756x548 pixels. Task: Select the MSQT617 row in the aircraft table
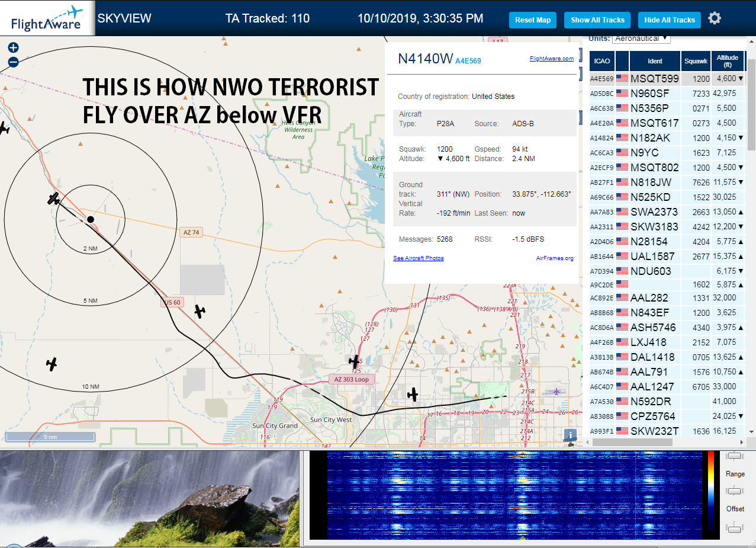[x=667, y=123]
